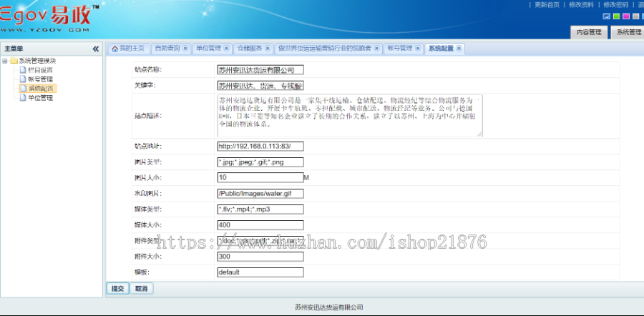Switch to 单位管理 tab
Viewport: 644px width, 316px height.
(208, 49)
